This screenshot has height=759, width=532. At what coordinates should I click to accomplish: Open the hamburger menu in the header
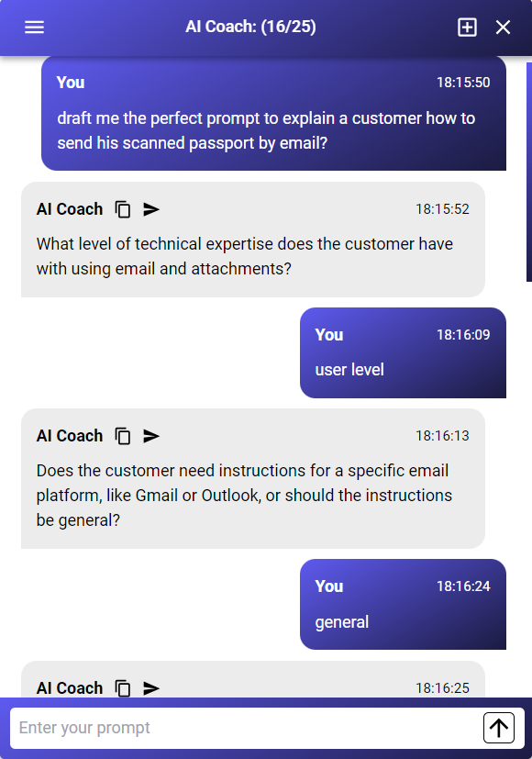34,28
